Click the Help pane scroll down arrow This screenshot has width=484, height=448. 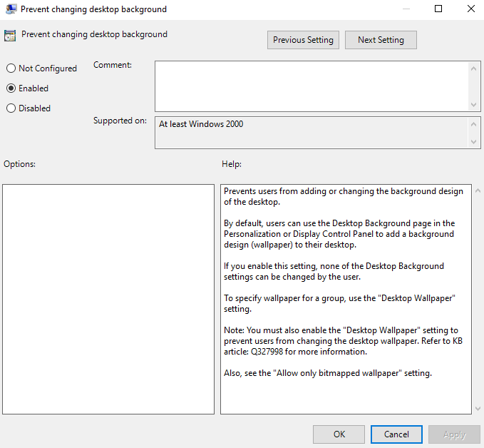coord(477,409)
